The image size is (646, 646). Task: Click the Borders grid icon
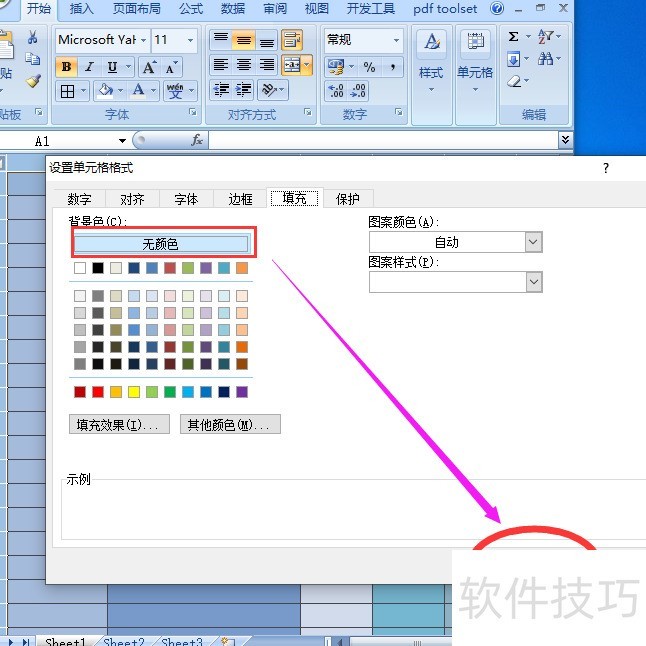pos(68,91)
